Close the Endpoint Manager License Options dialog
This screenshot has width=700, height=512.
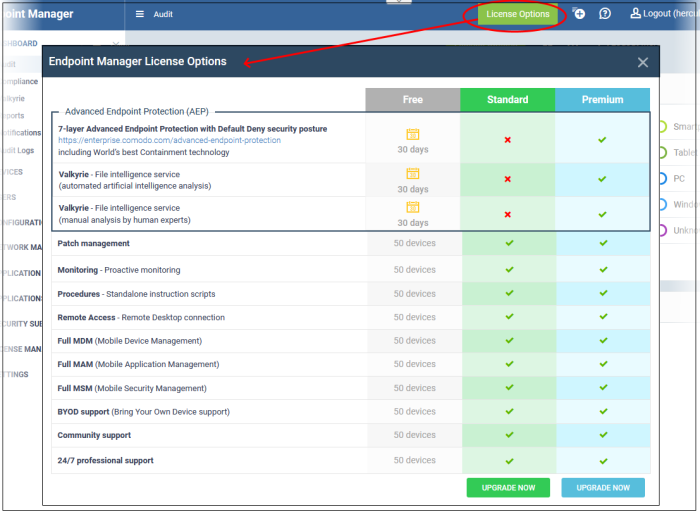pos(643,62)
